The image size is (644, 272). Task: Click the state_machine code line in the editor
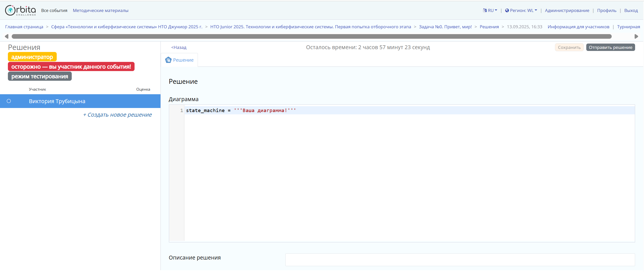[x=241, y=111]
